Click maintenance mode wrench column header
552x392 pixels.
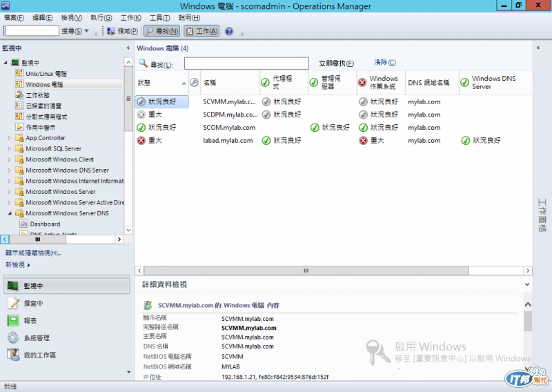click(195, 83)
